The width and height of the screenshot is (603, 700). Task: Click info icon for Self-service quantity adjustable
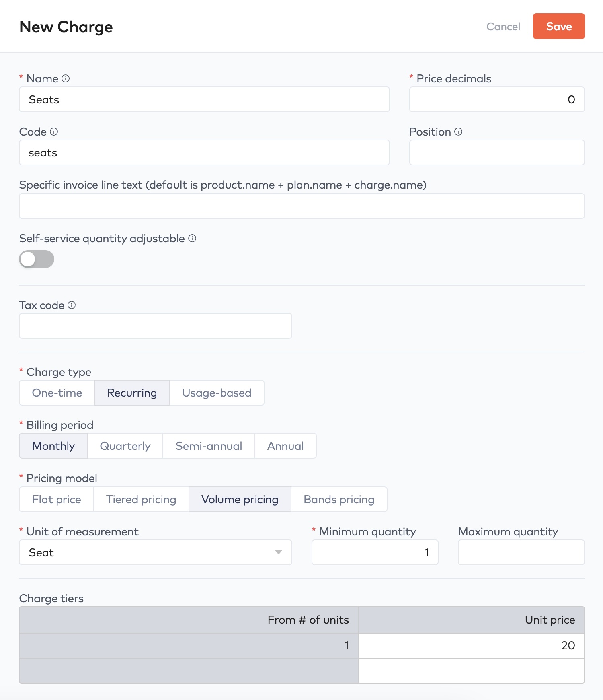point(192,238)
